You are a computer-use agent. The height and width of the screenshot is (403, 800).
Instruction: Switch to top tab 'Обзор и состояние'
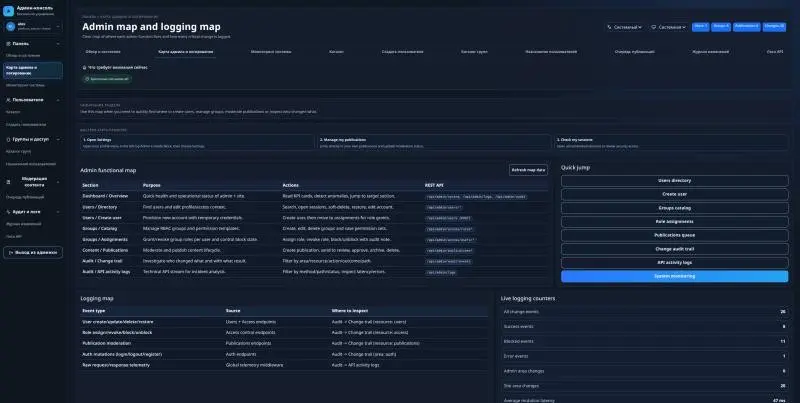(x=103, y=52)
